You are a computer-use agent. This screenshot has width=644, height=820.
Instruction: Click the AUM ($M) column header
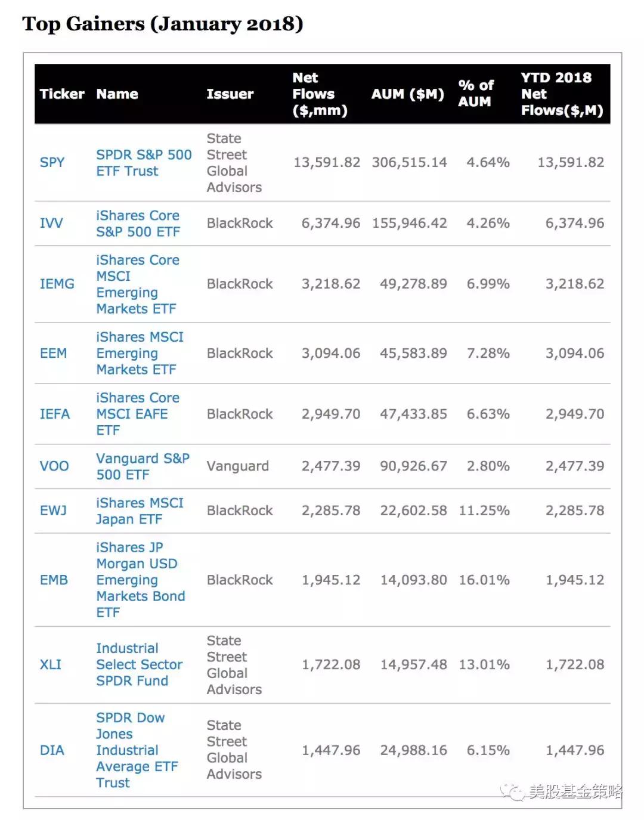pos(407,94)
